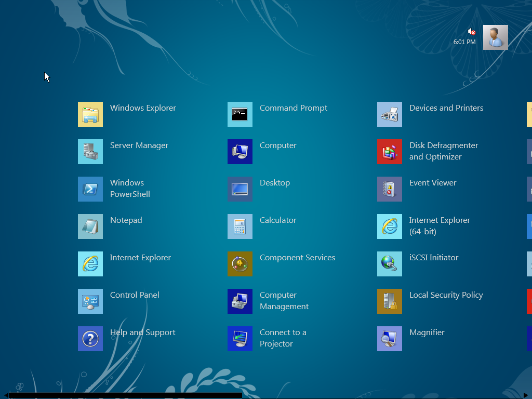Click the 6:01 PM clock
The height and width of the screenshot is (399, 532).
pyautogui.click(x=464, y=42)
